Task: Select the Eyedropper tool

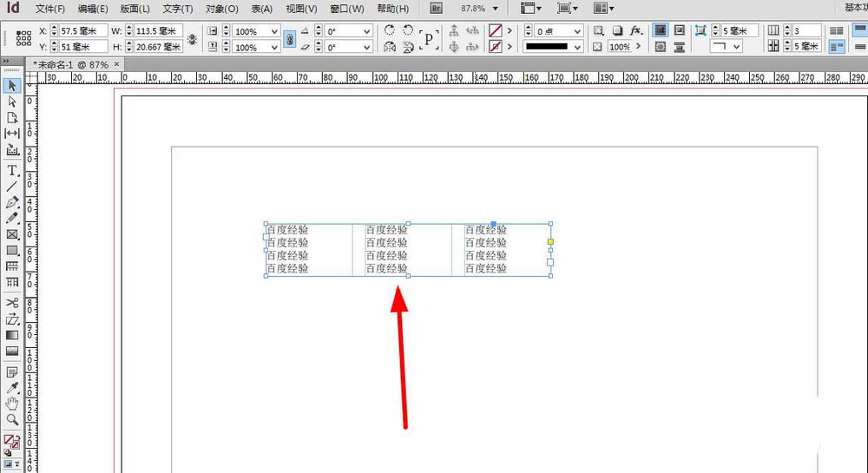Action: (12, 388)
